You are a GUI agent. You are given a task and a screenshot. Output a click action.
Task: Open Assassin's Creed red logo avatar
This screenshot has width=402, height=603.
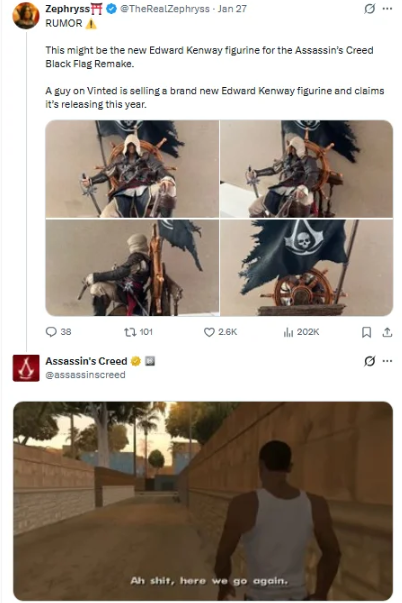point(26,368)
